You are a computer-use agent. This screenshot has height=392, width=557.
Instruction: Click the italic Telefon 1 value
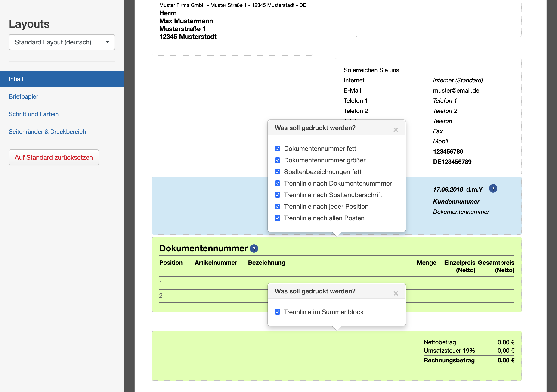tap(445, 101)
